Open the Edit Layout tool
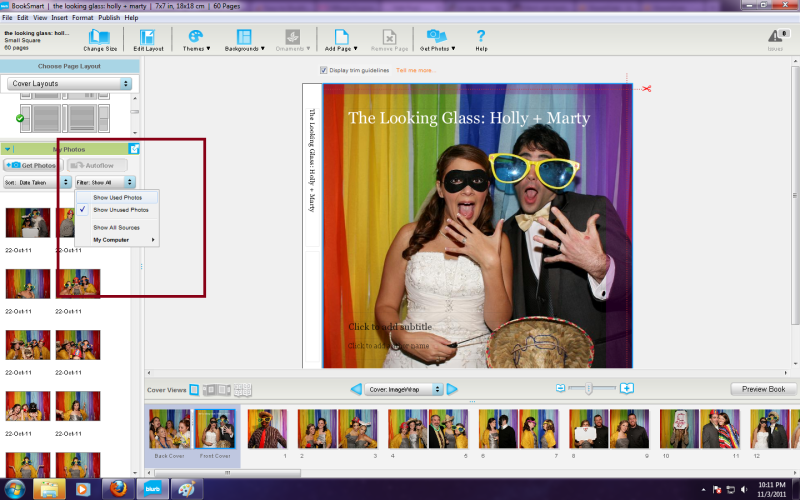 pyautogui.click(x=148, y=40)
